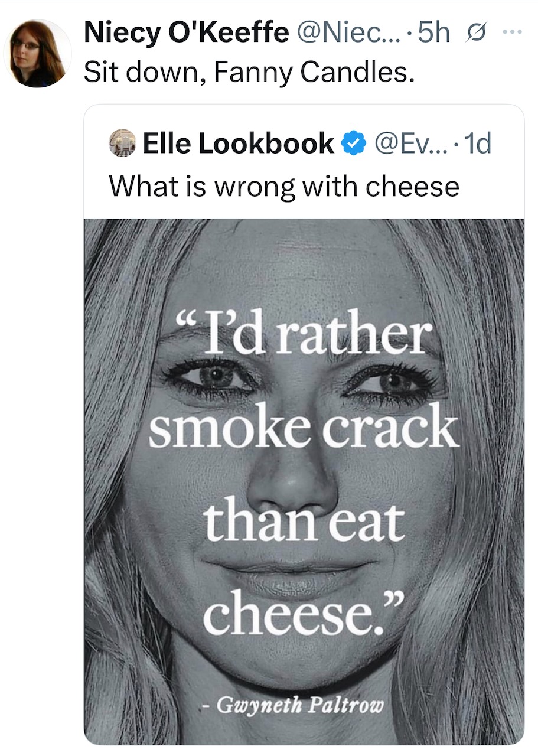
Task: Open Niecy O'Keeffe's profile picture
Action: click(x=37, y=54)
